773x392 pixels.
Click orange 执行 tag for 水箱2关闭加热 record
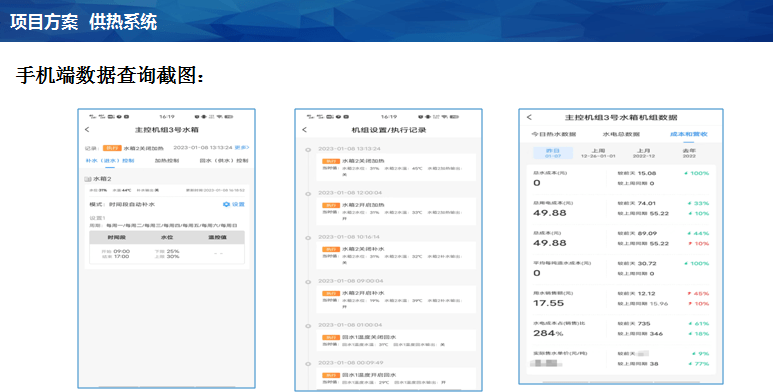(331, 161)
